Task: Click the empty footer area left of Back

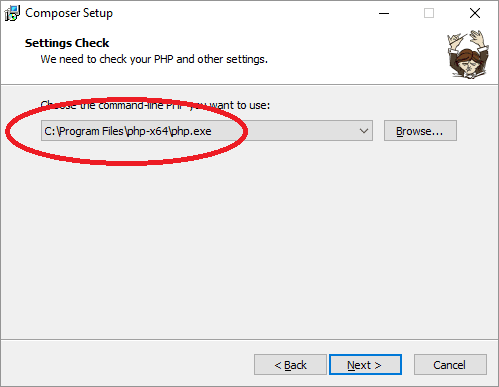Action: (x=127, y=364)
